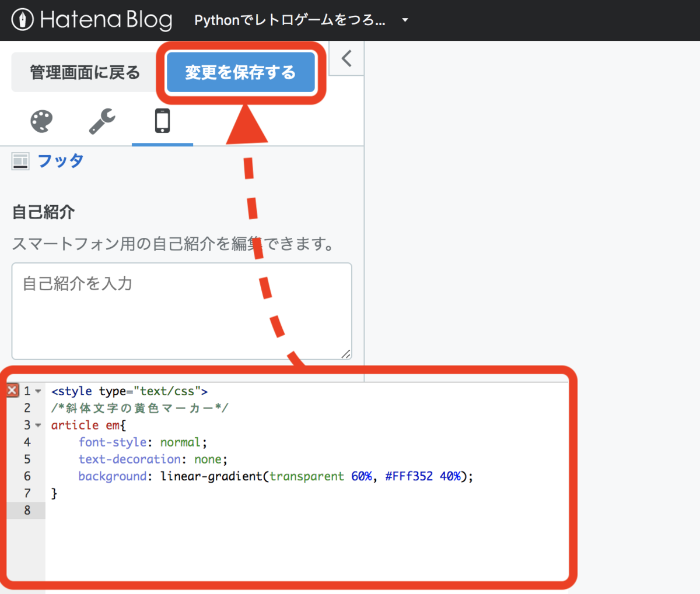
Task: Click line number 8 in the editor gutter
Action: [27, 510]
